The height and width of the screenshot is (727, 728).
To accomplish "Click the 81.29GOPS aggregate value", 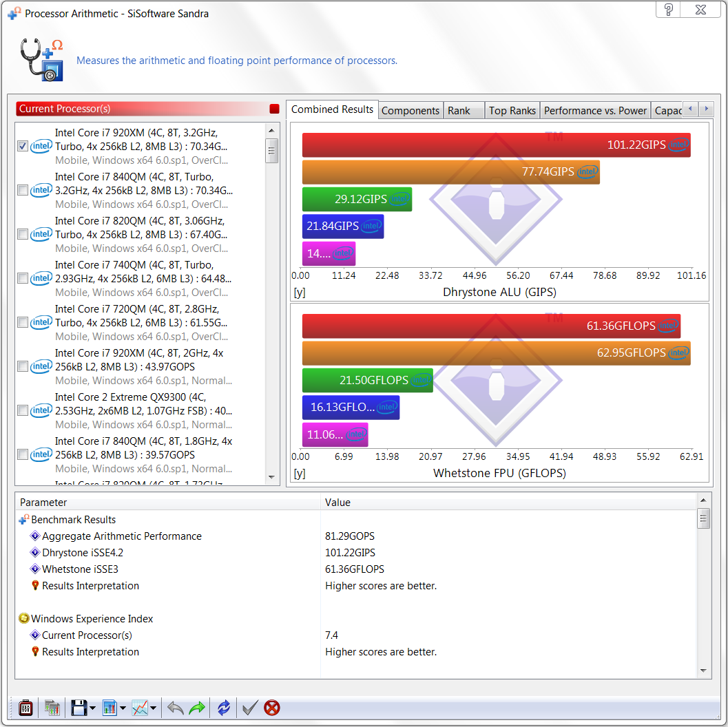I will 350,536.
